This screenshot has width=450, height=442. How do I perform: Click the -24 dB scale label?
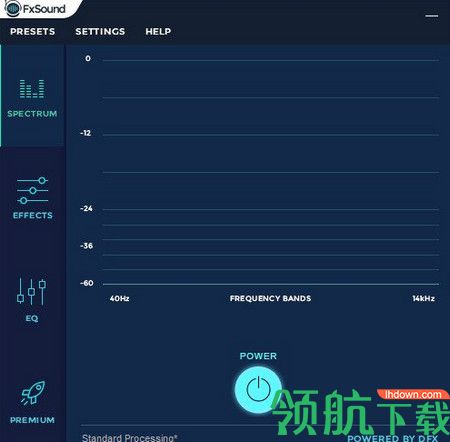point(86,208)
